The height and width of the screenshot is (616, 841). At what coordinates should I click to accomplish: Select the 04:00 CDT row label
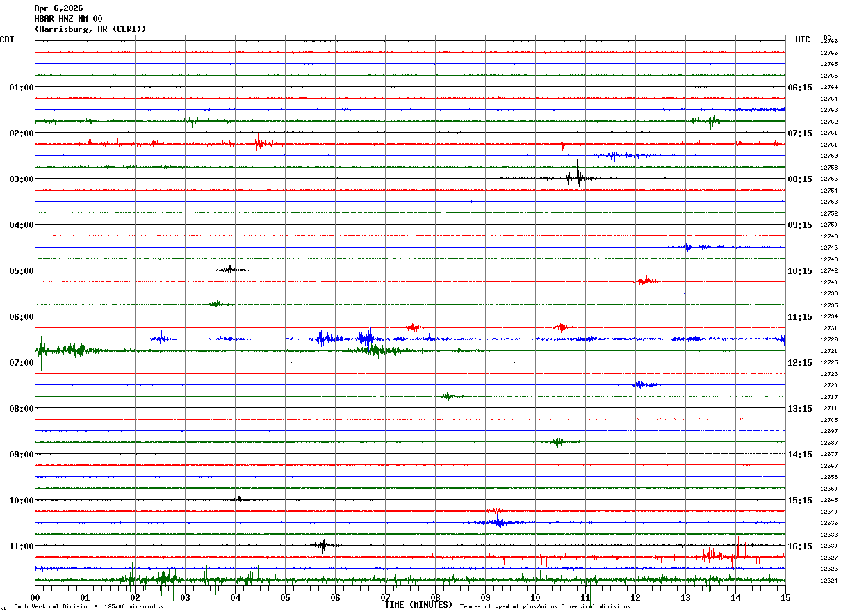(x=22, y=225)
